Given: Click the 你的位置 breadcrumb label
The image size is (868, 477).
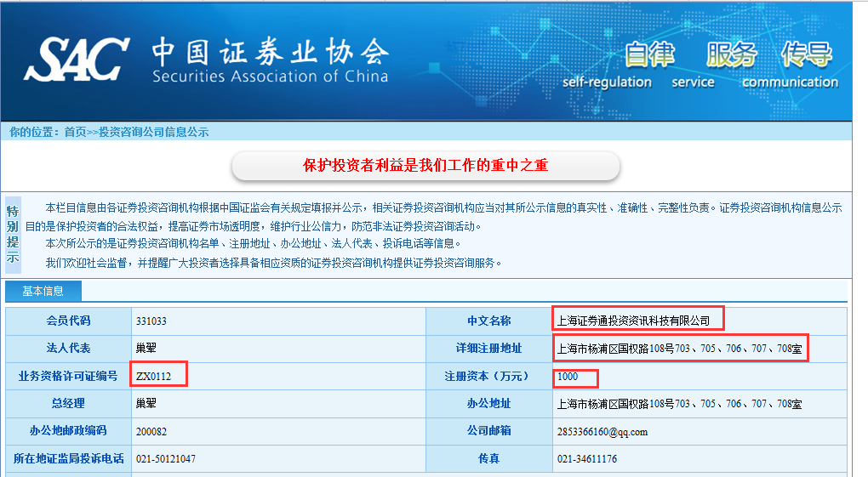Looking at the screenshot, I should pos(34,133).
